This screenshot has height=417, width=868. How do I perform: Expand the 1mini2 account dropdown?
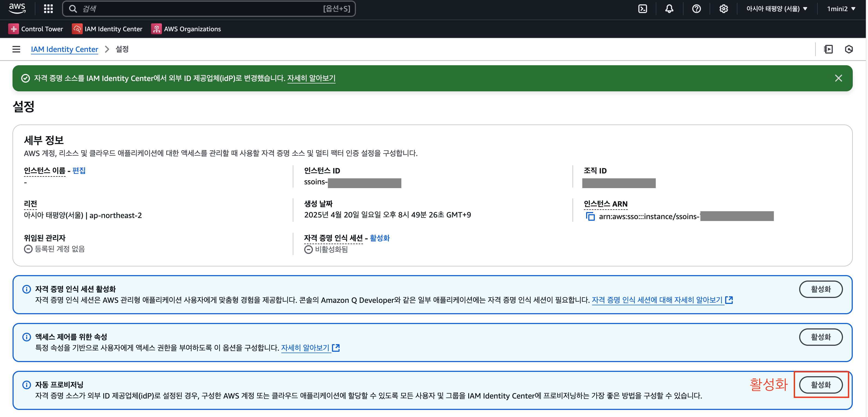pos(841,9)
